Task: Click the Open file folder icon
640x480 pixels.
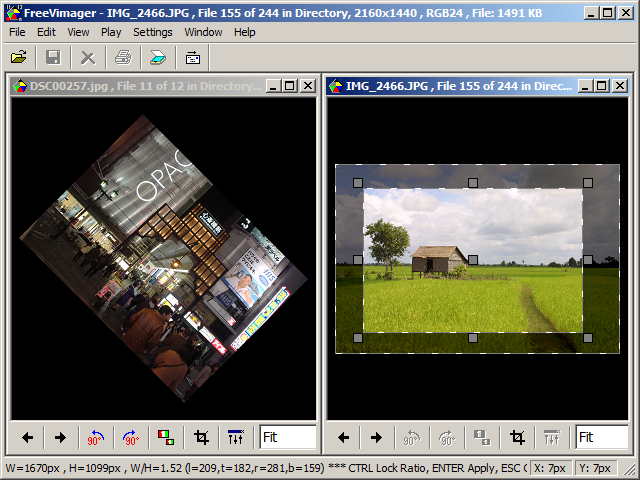Action: click(19, 58)
